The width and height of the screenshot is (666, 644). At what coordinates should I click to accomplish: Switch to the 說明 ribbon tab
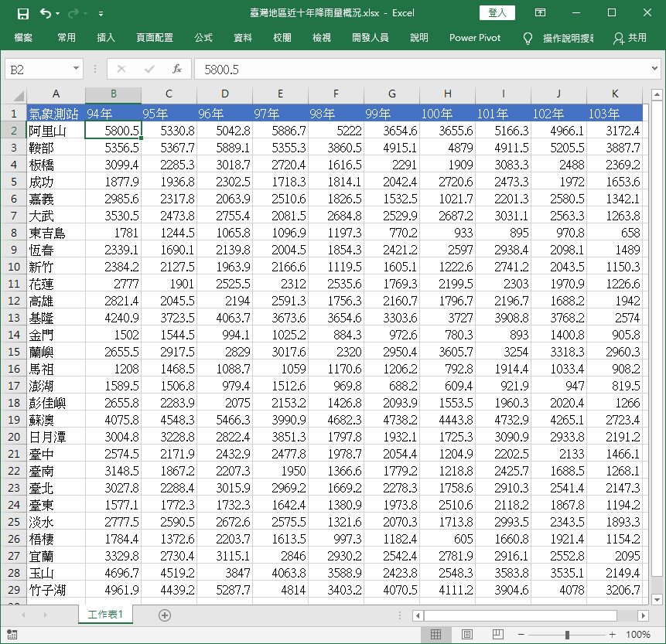pyautogui.click(x=419, y=38)
